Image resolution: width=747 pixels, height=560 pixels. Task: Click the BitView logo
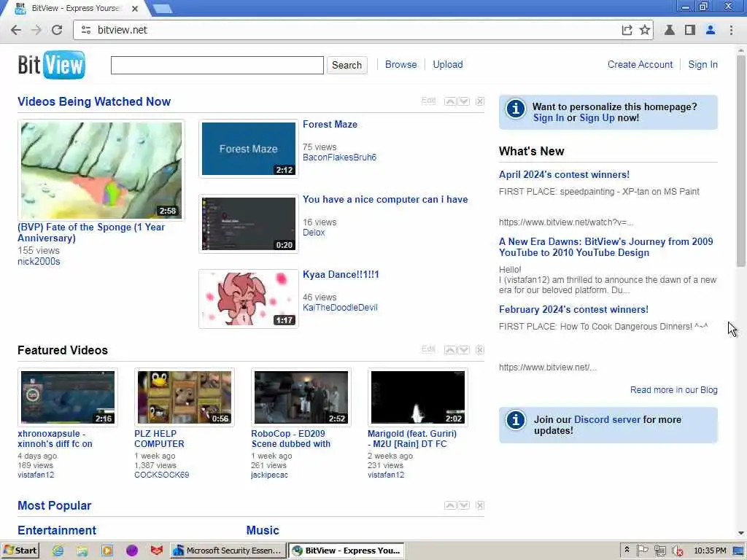tap(52, 65)
